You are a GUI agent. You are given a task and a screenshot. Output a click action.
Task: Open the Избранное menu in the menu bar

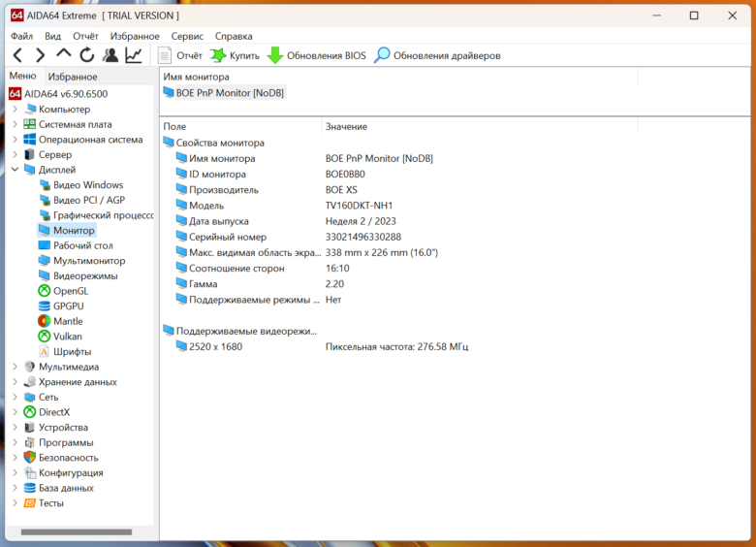pos(135,36)
